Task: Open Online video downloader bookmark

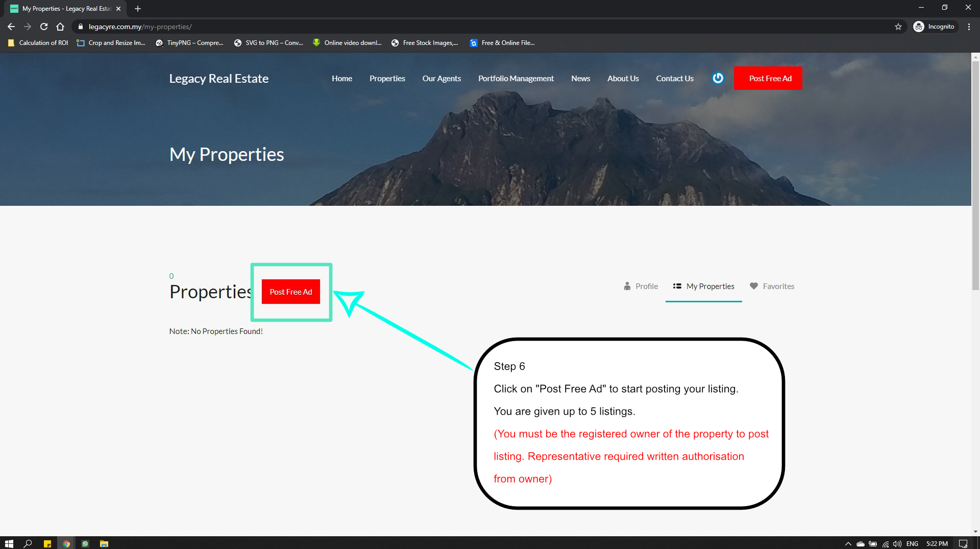Action: (347, 43)
